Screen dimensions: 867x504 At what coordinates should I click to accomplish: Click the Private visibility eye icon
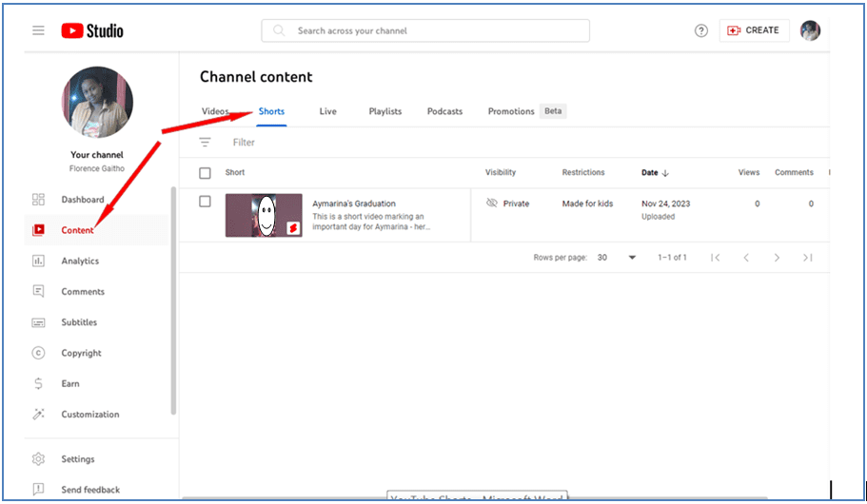click(x=492, y=203)
